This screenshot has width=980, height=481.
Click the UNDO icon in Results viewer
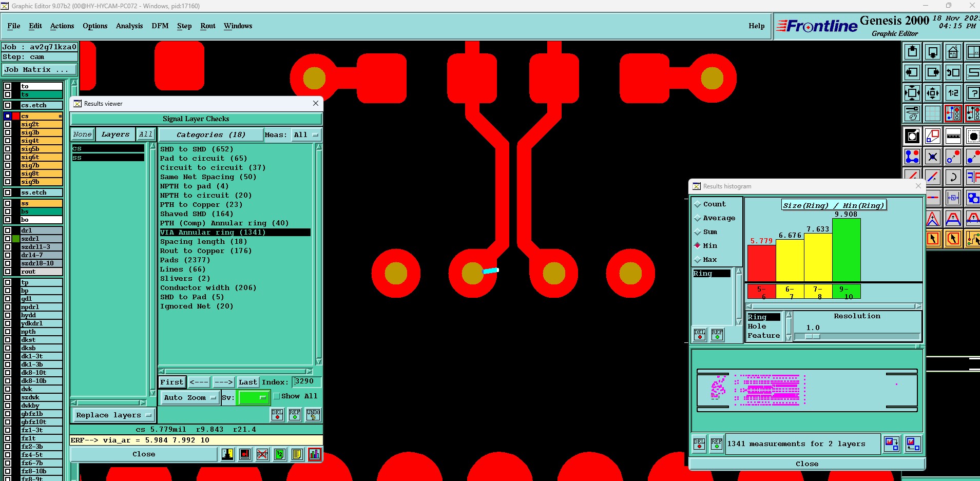313,414
